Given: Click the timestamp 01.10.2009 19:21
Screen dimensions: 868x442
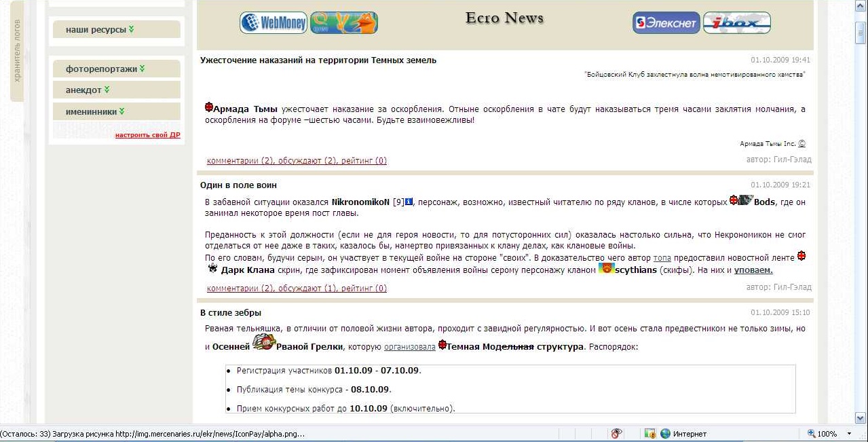Looking at the screenshot, I should (x=780, y=185).
